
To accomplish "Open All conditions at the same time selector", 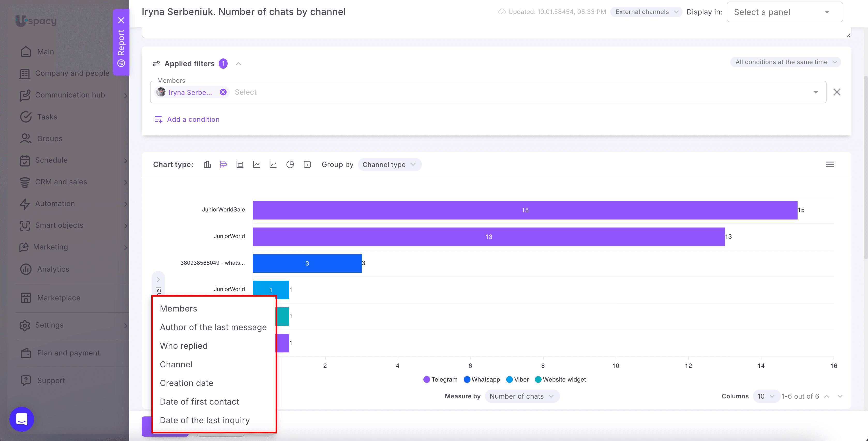I will coord(785,62).
